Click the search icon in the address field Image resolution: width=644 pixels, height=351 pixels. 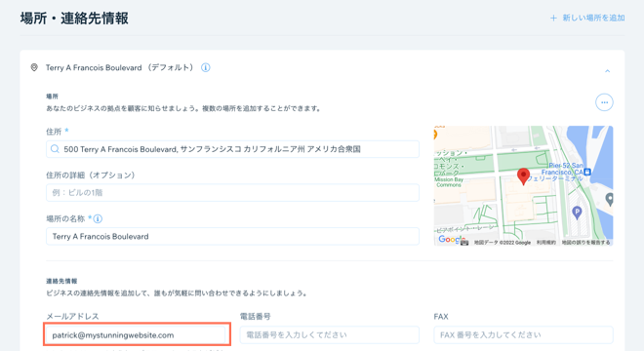point(55,149)
